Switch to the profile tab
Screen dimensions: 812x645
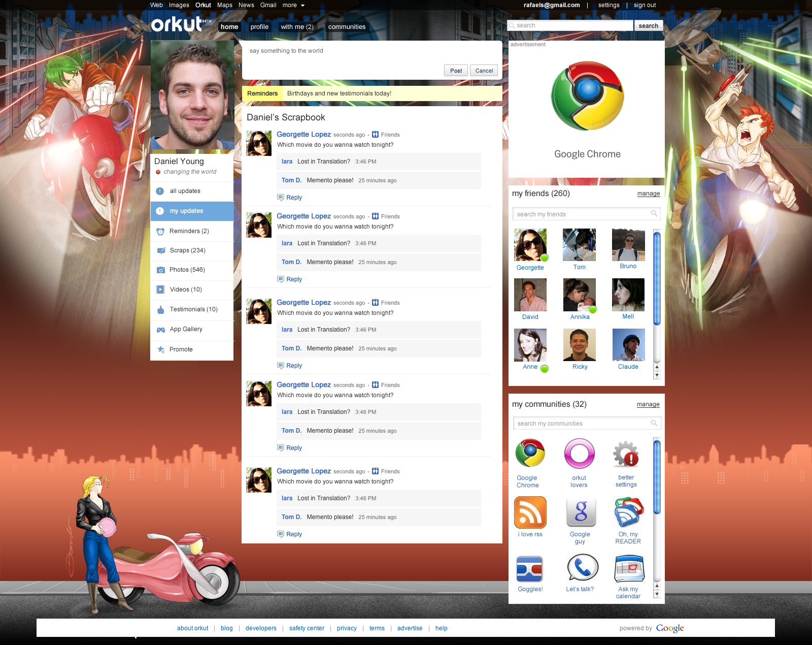click(259, 27)
